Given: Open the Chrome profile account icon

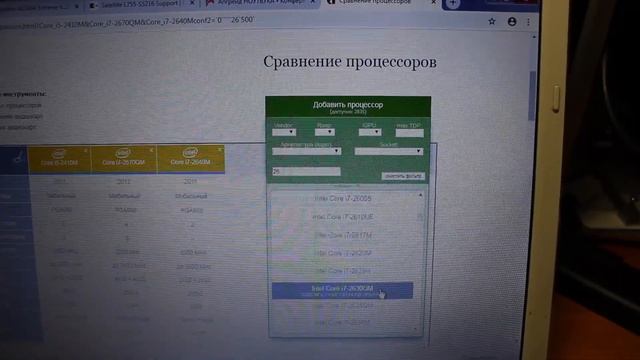Looking at the screenshot, I should click(x=512, y=22).
